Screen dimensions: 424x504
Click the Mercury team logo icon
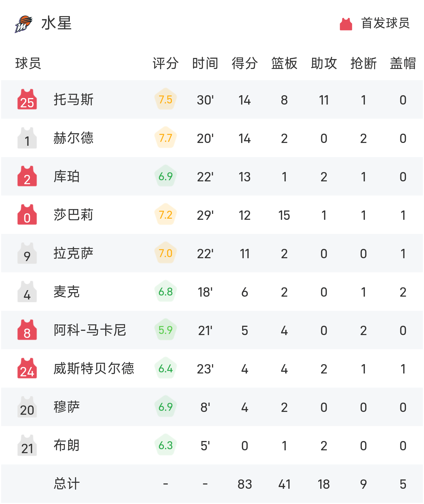24,24
